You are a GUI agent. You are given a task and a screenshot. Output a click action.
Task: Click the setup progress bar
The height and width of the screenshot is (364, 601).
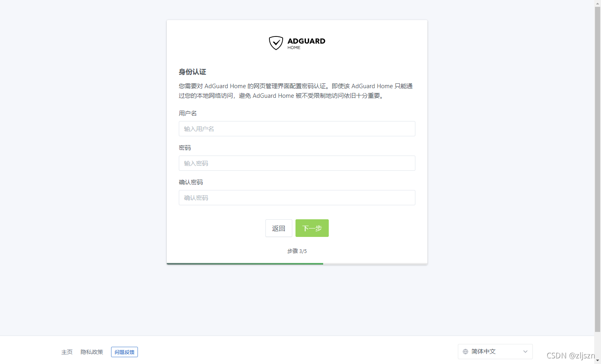[x=297, y=264]
